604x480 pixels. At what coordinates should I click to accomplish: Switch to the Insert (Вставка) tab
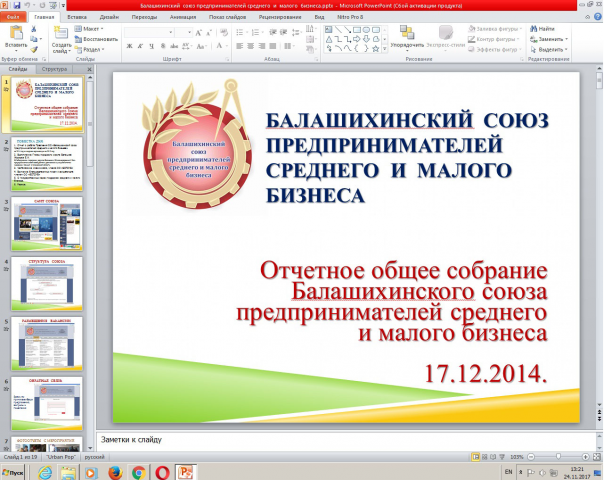pos(77,17)
